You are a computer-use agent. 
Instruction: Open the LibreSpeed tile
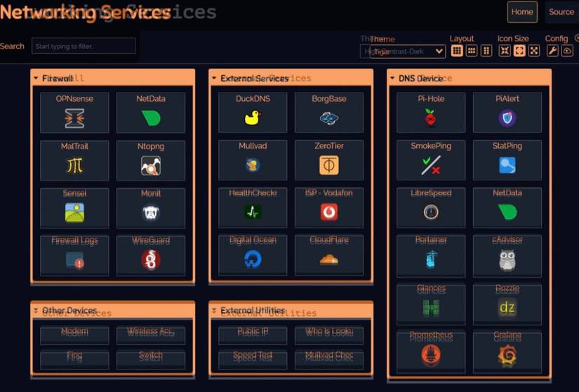pos(431,207)
